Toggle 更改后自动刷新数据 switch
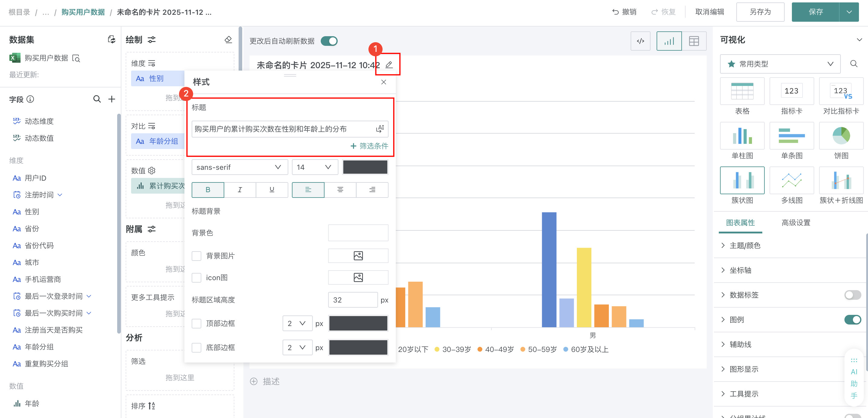 click(x=329, y=41)
